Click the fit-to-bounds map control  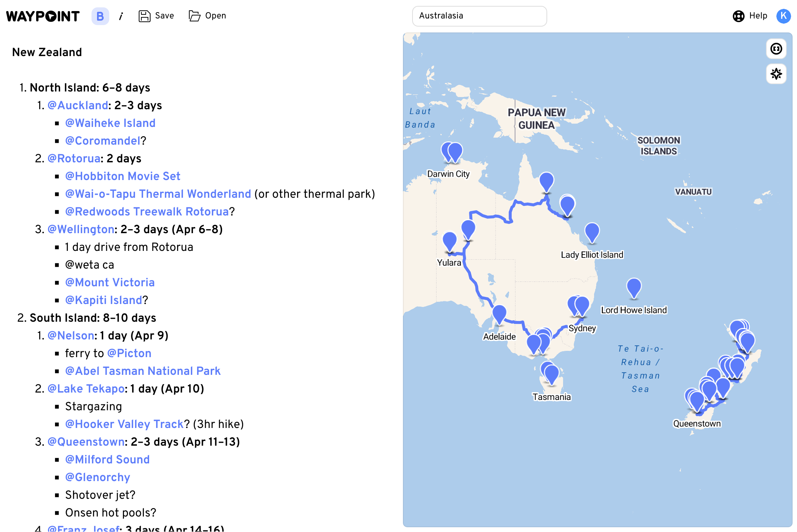click(776, 49)
